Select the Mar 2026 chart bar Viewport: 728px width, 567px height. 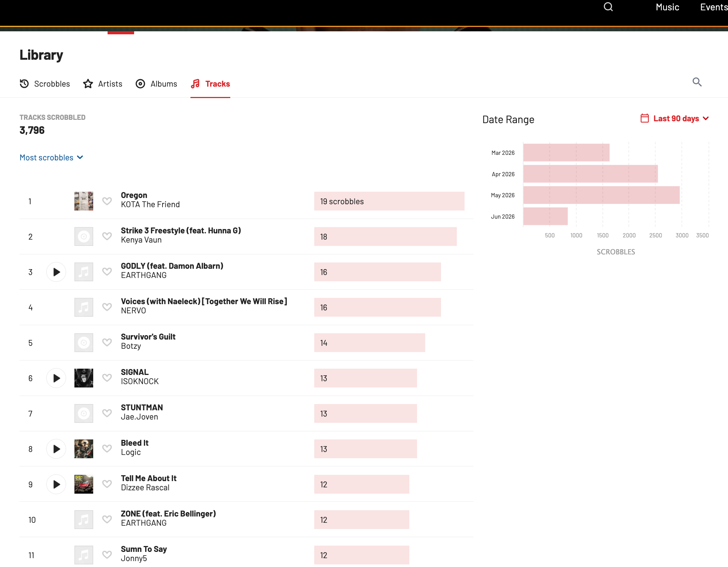566,153
